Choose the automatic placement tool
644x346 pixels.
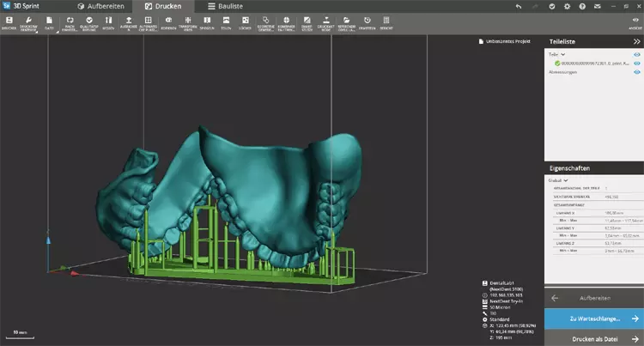(x=149, y=20)
